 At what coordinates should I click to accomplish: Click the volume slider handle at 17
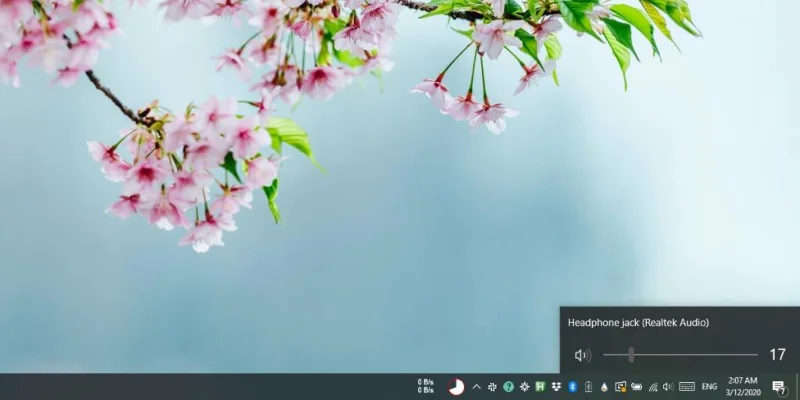click(x=631, y=355)
